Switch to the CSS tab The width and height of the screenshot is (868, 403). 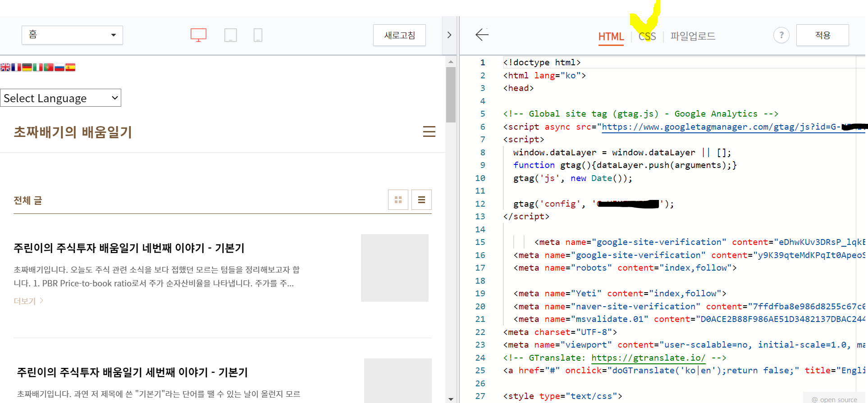tap(647, 36)
